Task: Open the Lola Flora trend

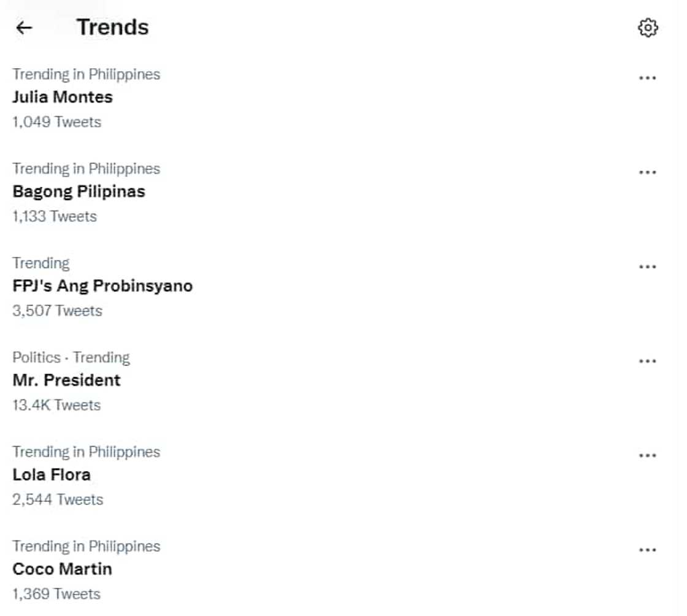Action: (x=52, y=475)
